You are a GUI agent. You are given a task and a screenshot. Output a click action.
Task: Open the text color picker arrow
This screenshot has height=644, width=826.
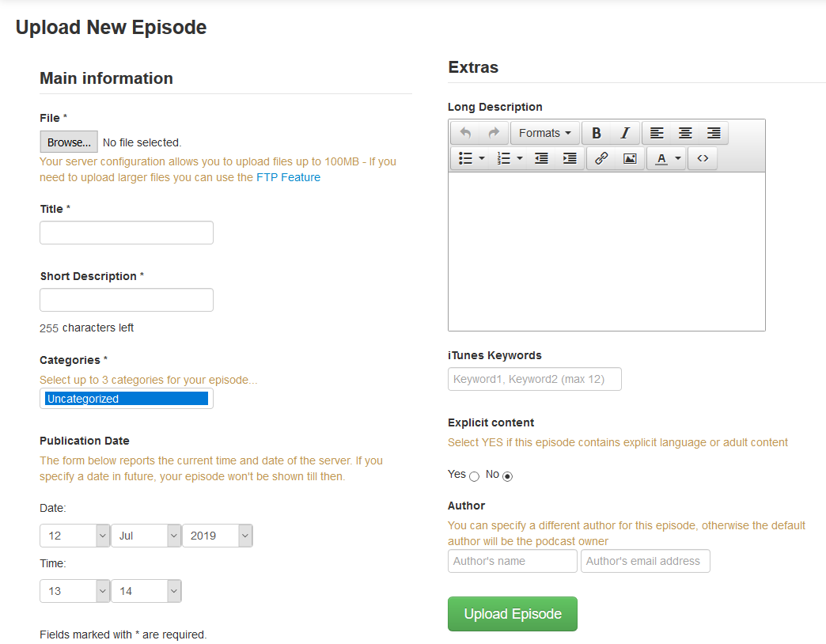pyautogui.click(x=678, y=158)
